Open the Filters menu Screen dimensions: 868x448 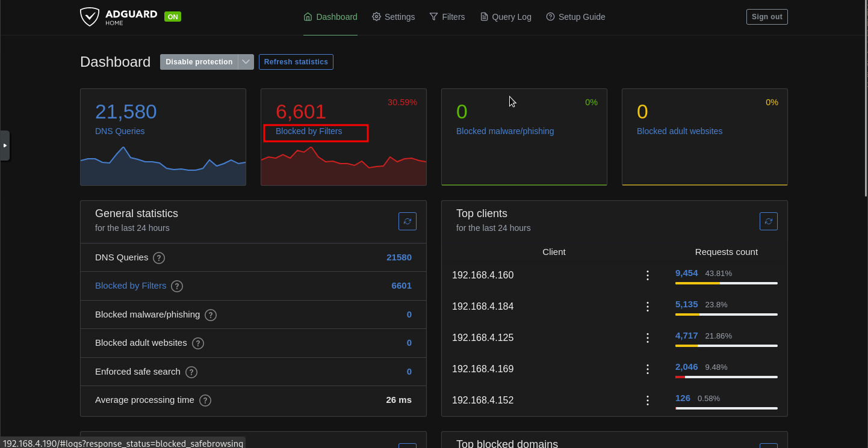coord(447,17)
